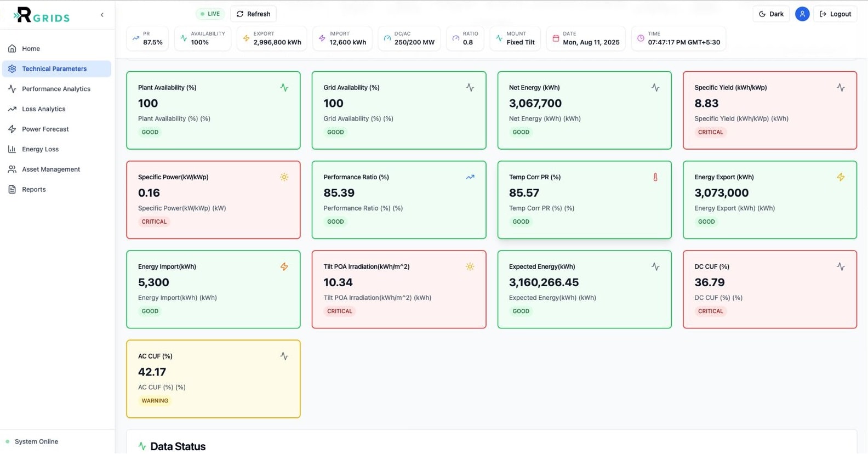Open the user profile avatar
This screenshot has height=454, width=868.
click(802, 14)
